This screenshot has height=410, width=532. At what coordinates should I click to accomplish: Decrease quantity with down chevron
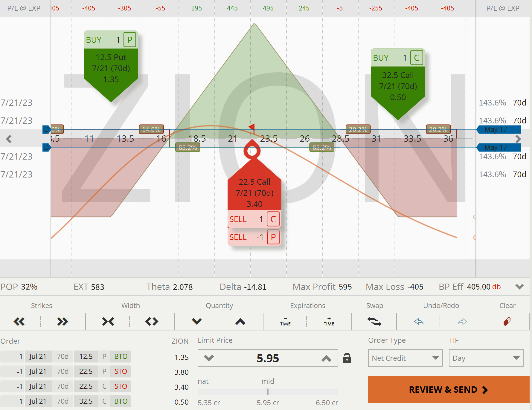point(197,322)
